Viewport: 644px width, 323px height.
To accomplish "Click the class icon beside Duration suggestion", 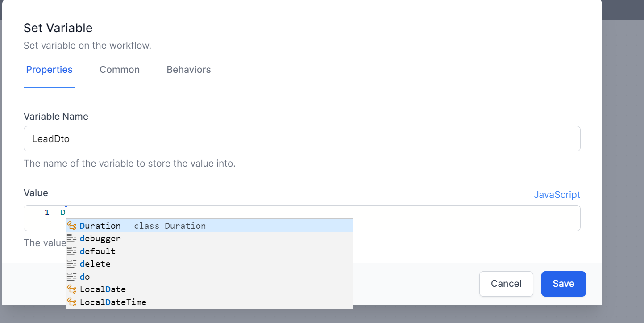I will tap(72, 226).
